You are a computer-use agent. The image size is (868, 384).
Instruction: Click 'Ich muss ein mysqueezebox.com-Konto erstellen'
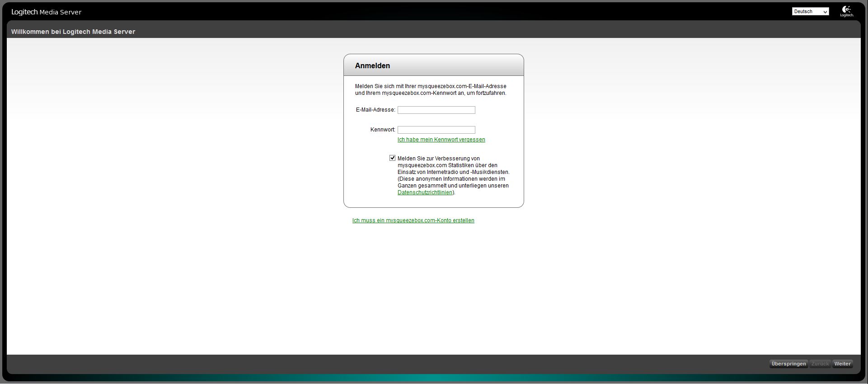click(413, 220)
